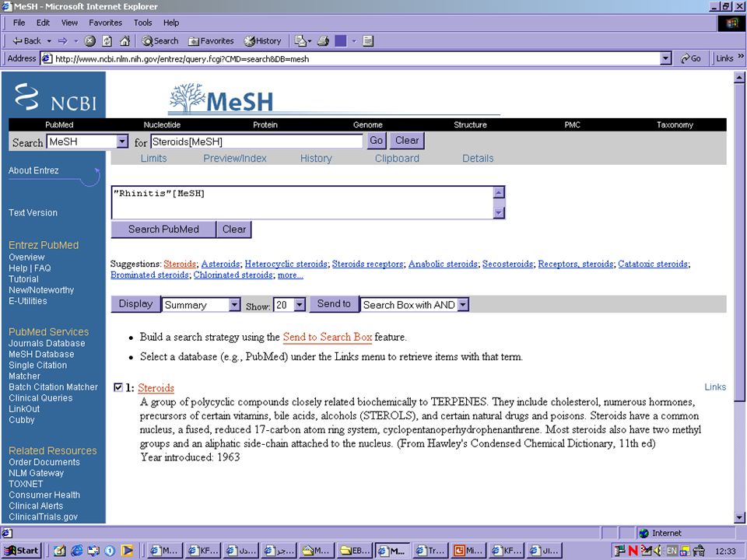This screenshot has height=560, width=747.
Task: Click the Secosteroids suggestion link
Action: pos(507,264)
